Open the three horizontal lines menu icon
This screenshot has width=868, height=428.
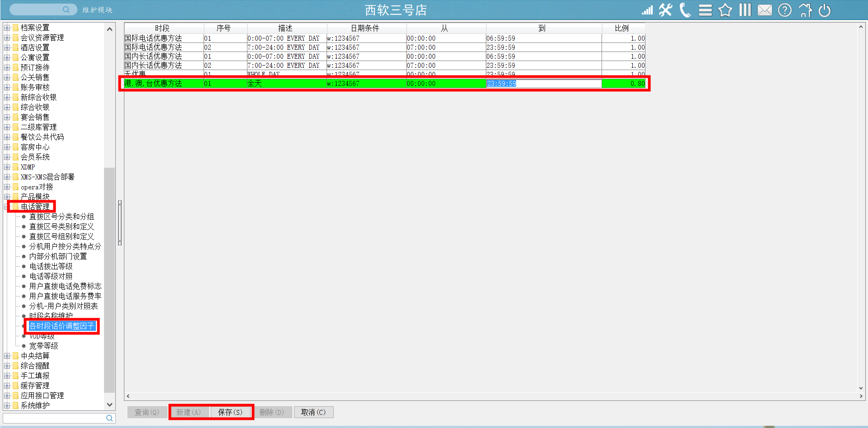[705, 10]
